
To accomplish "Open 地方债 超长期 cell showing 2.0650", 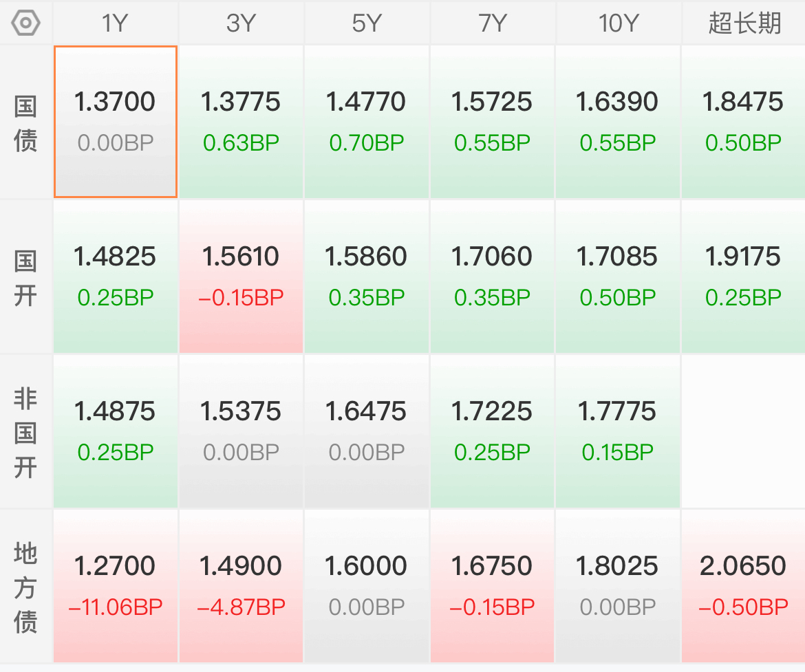I will (x=744, y=586).
